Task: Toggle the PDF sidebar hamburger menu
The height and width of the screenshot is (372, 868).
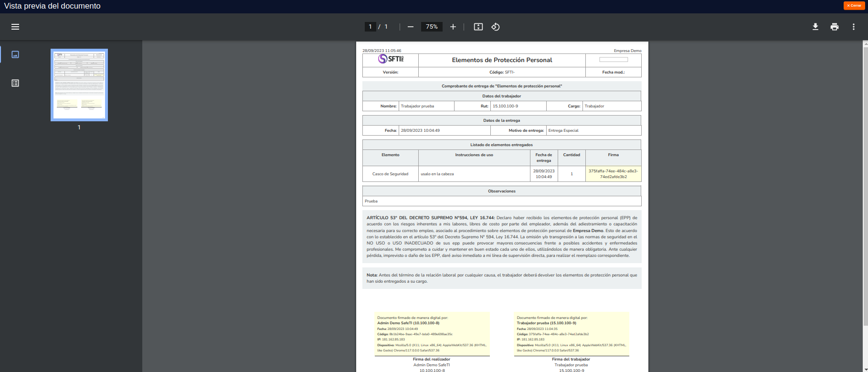Action: pyautogui.click(x=15, y=27)
